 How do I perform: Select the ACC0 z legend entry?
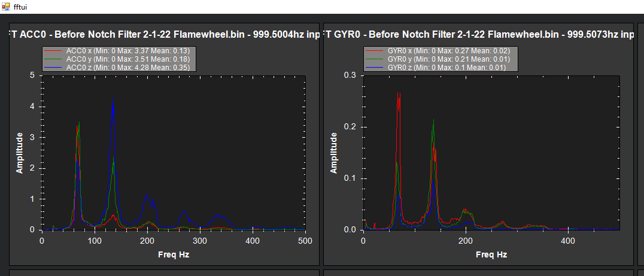[119, 68]
